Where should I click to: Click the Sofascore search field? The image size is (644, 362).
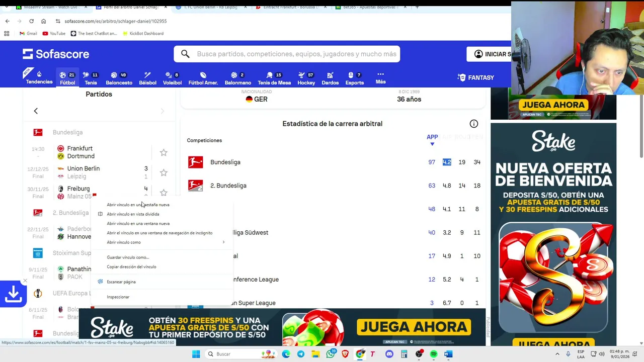(287, 54)
